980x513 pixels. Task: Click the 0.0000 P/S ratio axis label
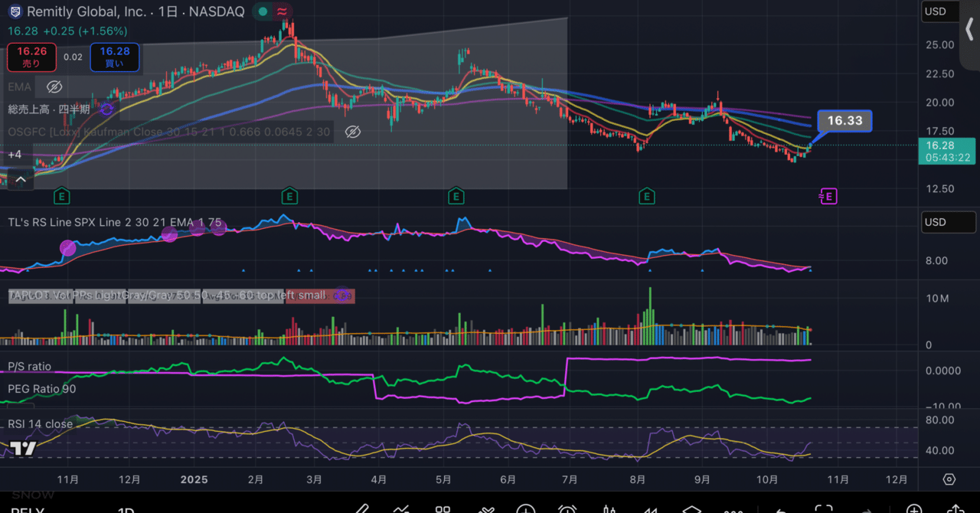(x=942, y=371)
